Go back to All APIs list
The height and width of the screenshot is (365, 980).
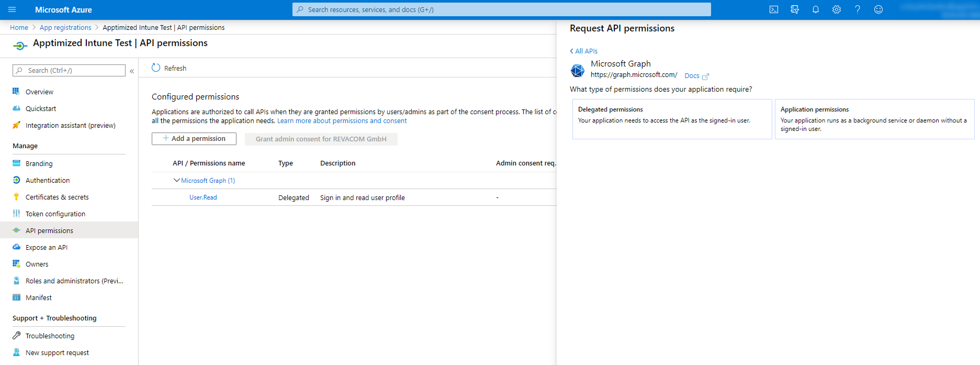click(x=583, y=51)
